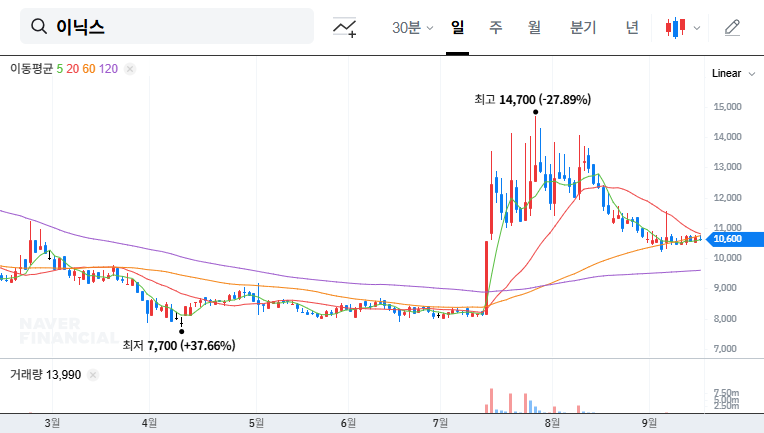Click the 5월 date axis label
Image resolution: width=764 pixels, height=433 pixels.
pos(256,423)
